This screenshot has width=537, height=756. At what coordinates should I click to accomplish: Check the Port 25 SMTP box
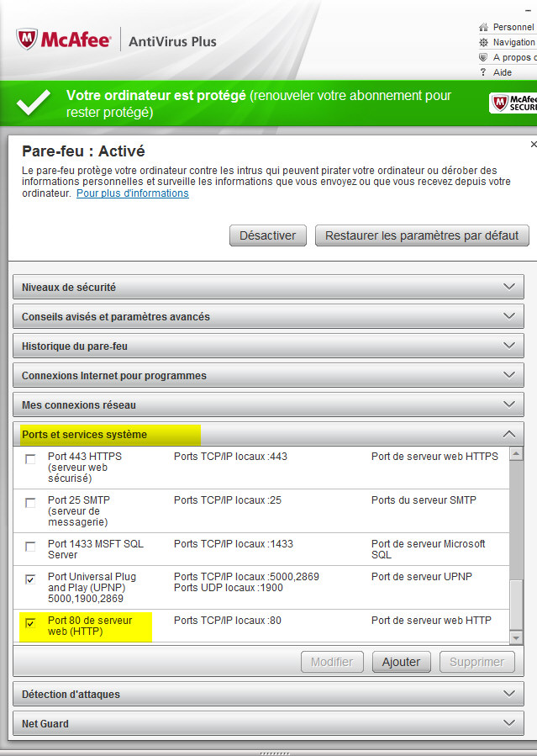coord(30,503)
